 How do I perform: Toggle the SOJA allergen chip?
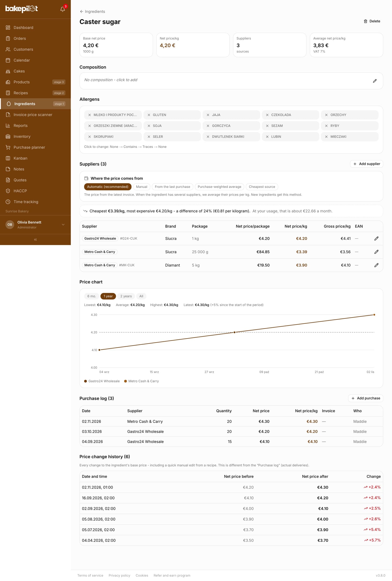(172, 126)
